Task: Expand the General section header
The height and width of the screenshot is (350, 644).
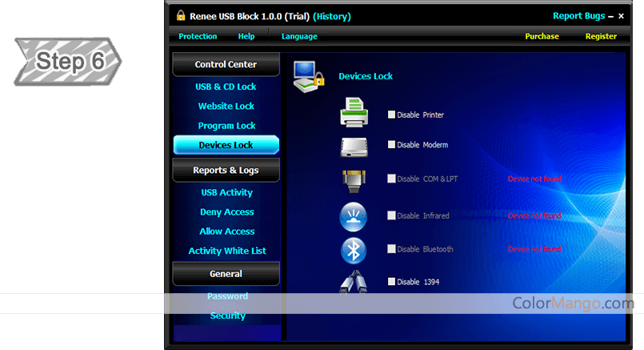Action: (x=226, y=274)
